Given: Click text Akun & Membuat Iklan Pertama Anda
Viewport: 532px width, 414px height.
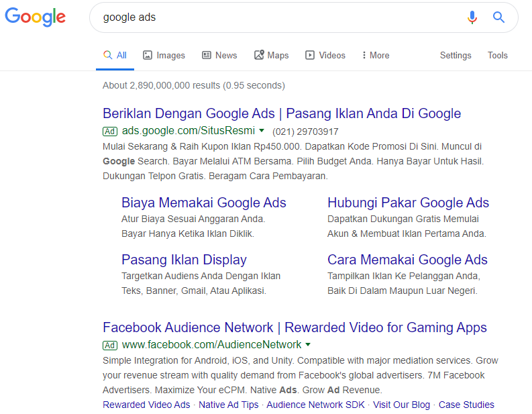Looking at the screenshot, I should [x=407, y=234].
